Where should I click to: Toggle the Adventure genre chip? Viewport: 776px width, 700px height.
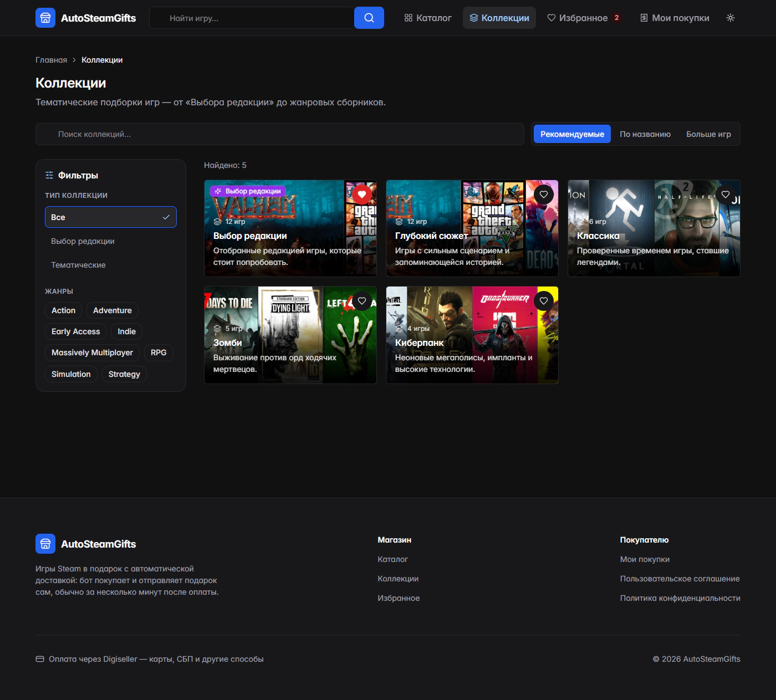(113, 310)
